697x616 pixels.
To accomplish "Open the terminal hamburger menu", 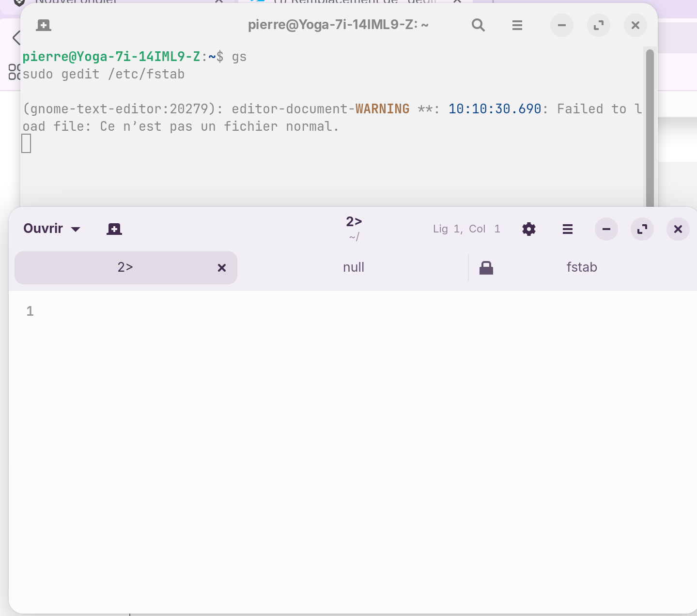I will 517,25.
